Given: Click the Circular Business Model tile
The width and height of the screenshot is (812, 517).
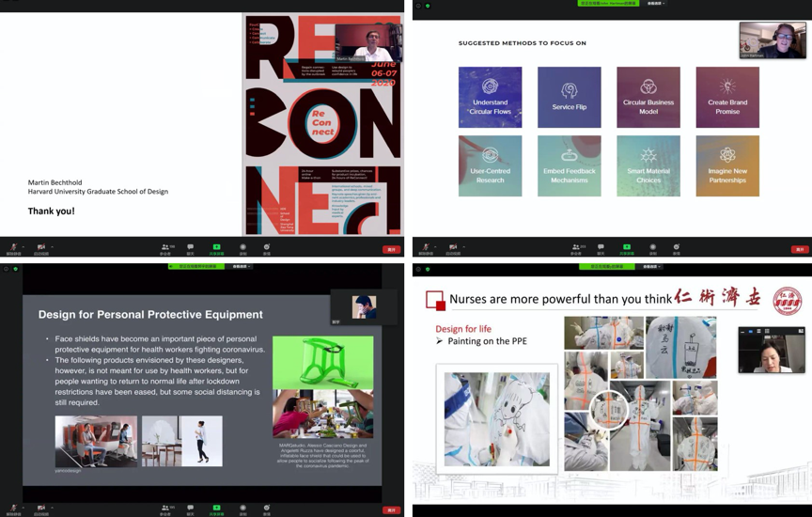Looking at the screenshot, I should coord(648,98).
